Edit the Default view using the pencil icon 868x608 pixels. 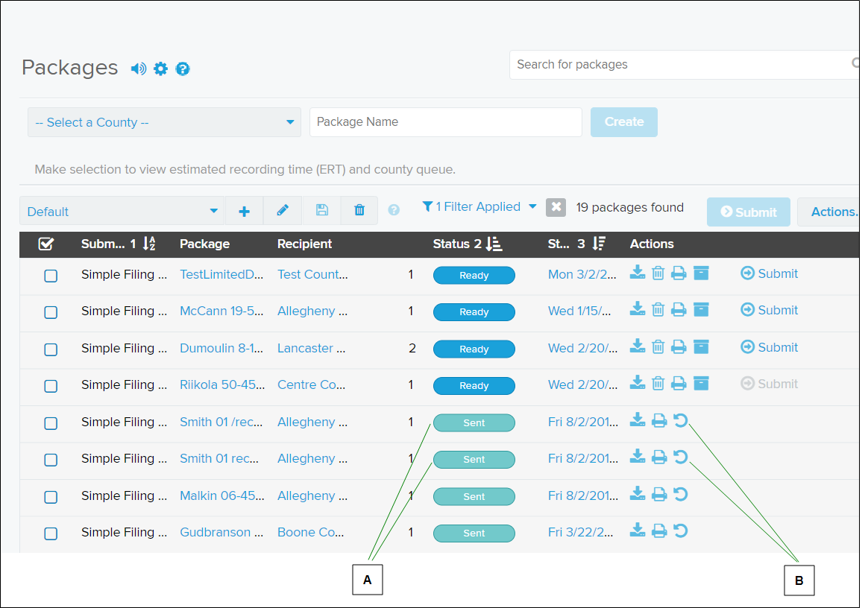pyautogui.click(x=283, y=210)
